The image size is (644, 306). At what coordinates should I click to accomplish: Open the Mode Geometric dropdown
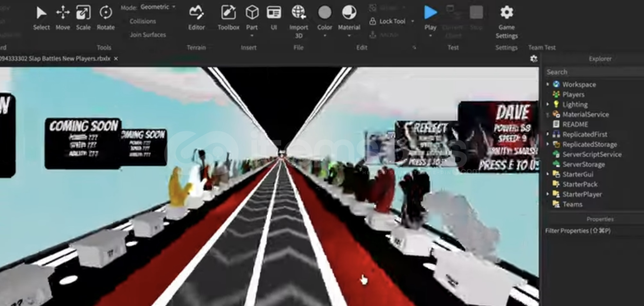coord(158,7)
